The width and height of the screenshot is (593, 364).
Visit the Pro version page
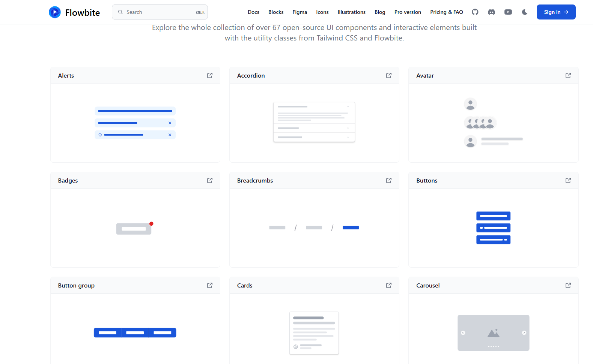pyautogui.click(x=408, y=12)
